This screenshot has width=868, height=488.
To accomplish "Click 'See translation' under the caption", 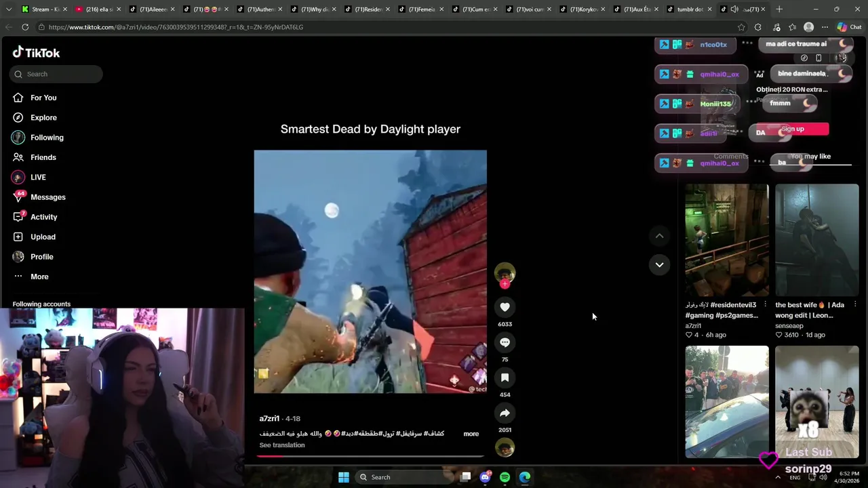I will pyautogui.click(x=282, y=445).
